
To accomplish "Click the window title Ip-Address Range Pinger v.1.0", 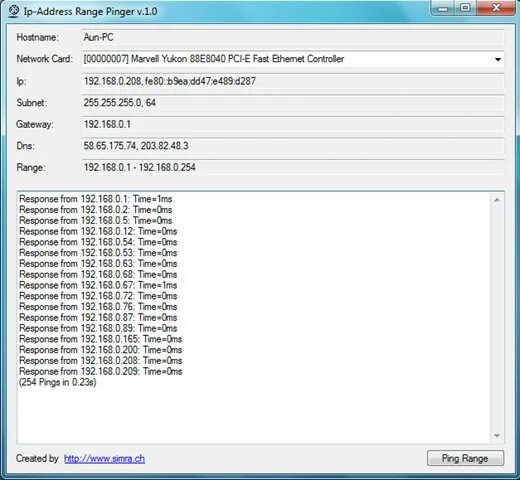I will click(91, 11).
